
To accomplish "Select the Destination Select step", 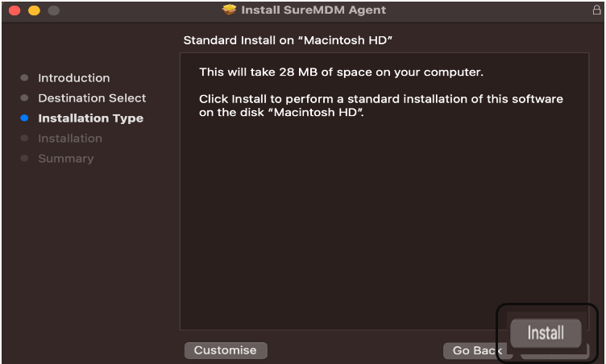I will 92,98.
